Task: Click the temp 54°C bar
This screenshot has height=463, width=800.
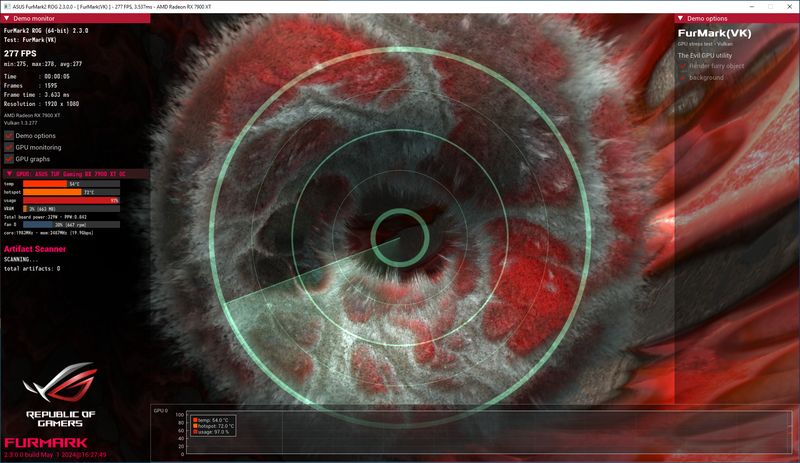Action: [71, 184]
